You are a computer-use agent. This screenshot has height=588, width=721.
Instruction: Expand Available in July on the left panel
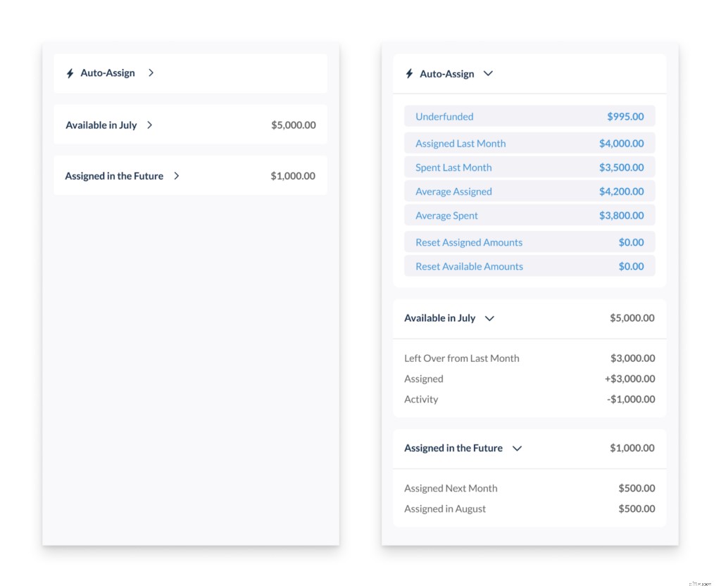(149, 125)
